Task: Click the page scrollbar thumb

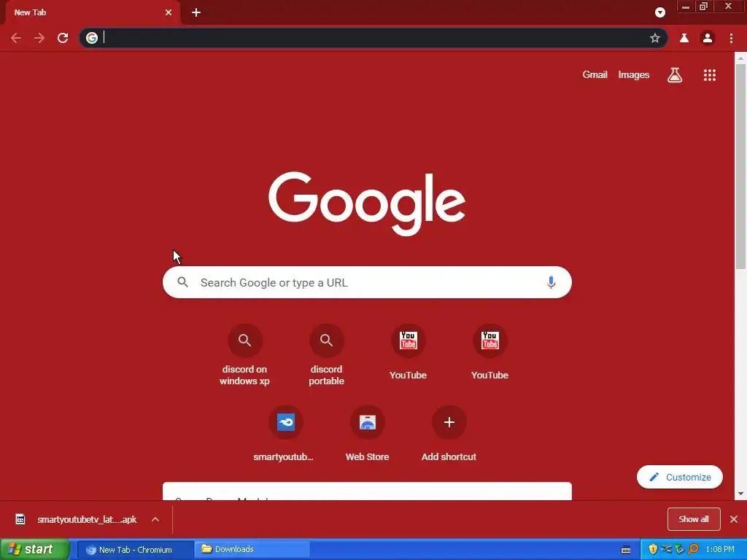Action: [x=740, y=167]
